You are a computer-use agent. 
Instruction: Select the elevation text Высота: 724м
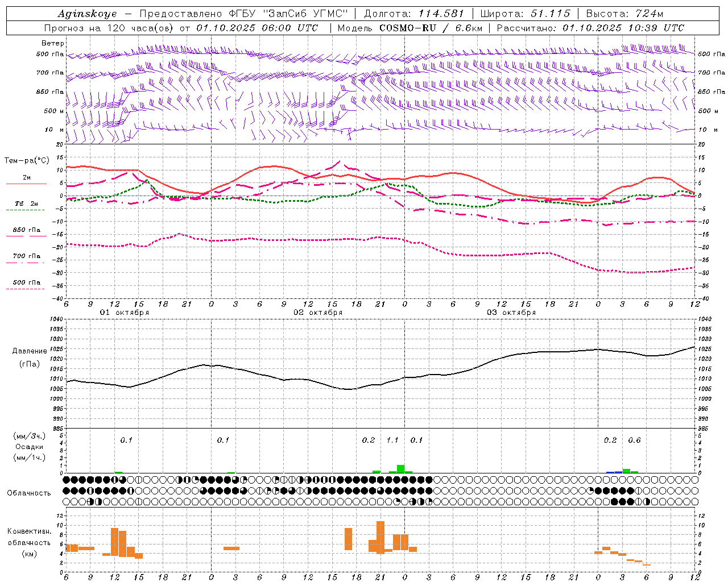pos(624,14)
